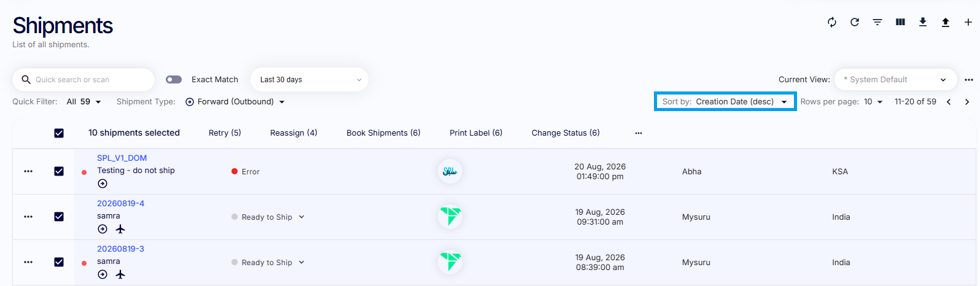Image resolution: width=980 pixels, height=286 pixels.
Task: Click Book Shipments (6) button
Action: tap(383, 133)
